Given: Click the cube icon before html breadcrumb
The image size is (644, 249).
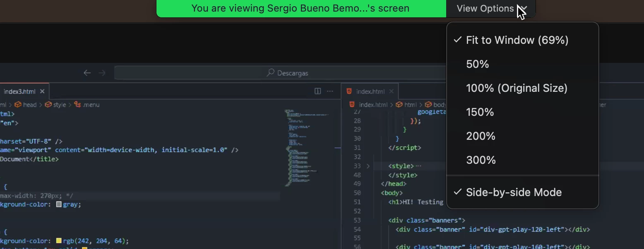Looking at the screenshot, I should pyautogui.click(x=399, y=105).
